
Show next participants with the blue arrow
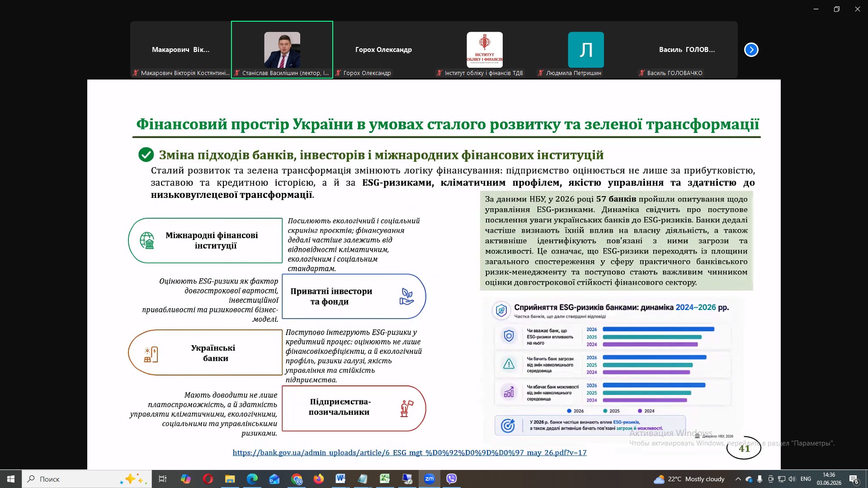[751, 50]
